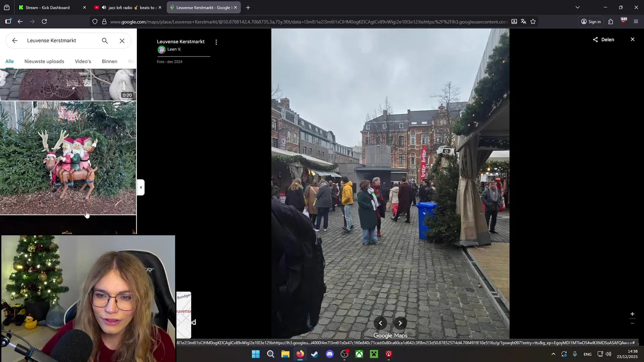Navigate back in the browser
Image resolution: width=644 pixels, height=362 pixels.
20,22
